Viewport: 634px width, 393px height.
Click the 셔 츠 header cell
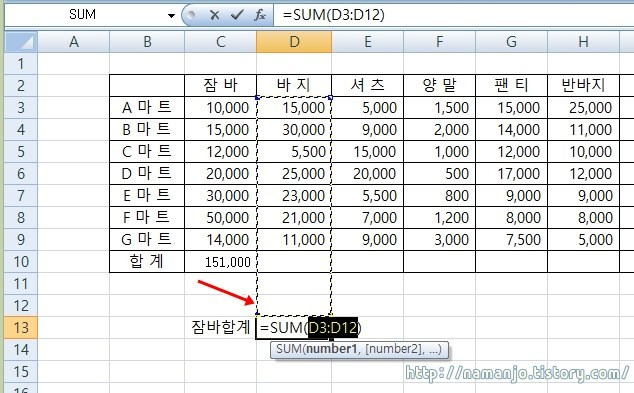(368, 85)
